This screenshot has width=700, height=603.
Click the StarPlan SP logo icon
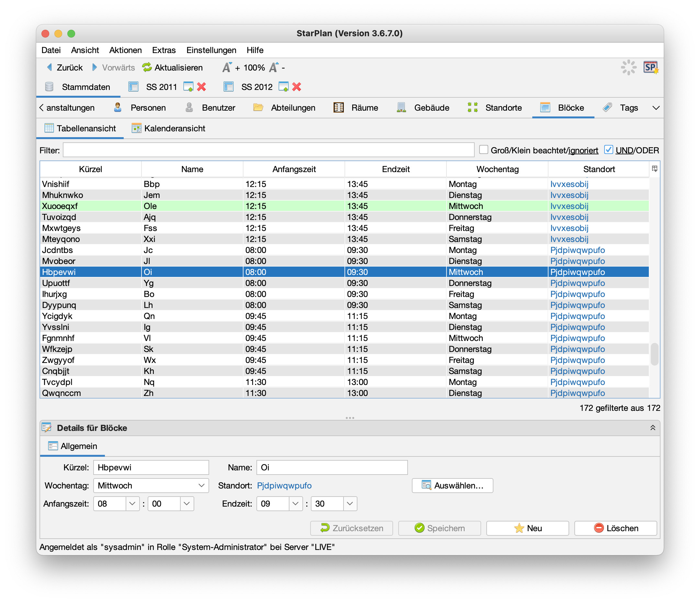(x=651, y=68)
